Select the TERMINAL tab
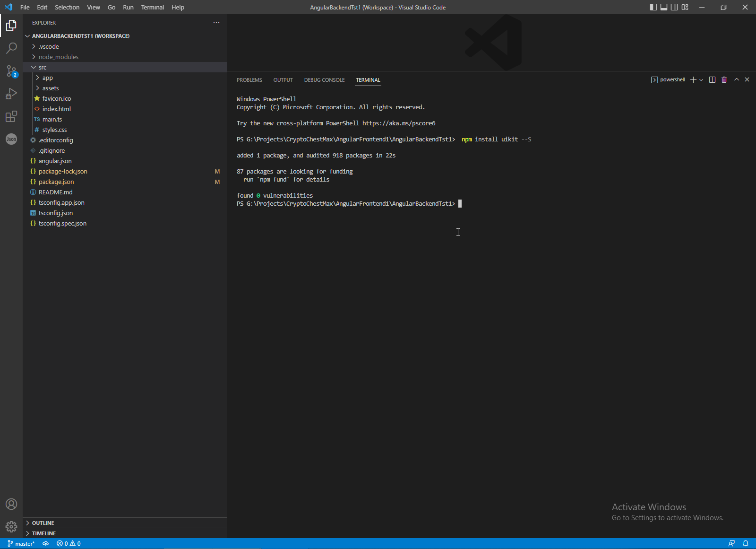The width and height of the screenshot is (756, 549). pyautogui.click(x=368, y=80)
